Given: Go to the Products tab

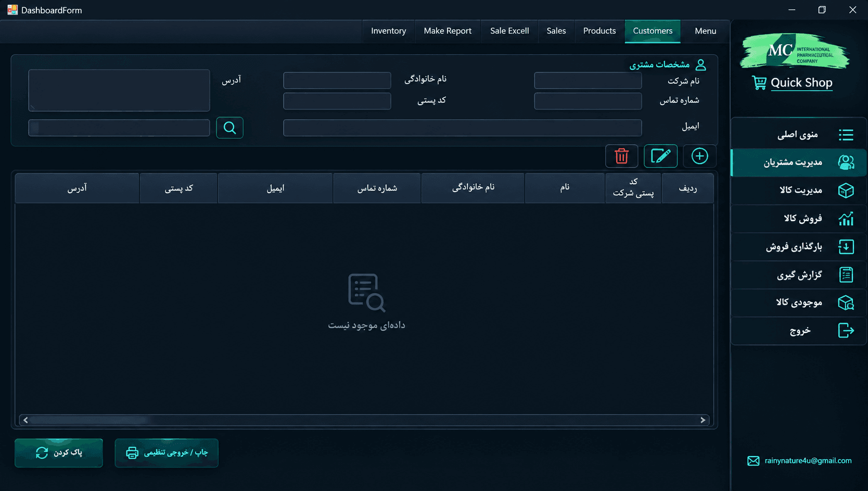Looking at the screenshot, I should (599, 31).
